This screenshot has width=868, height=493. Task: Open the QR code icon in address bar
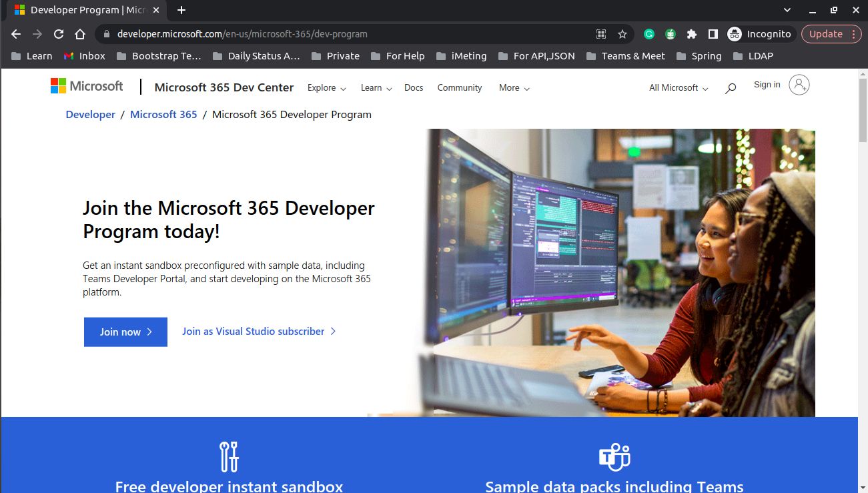coord(601,34)
